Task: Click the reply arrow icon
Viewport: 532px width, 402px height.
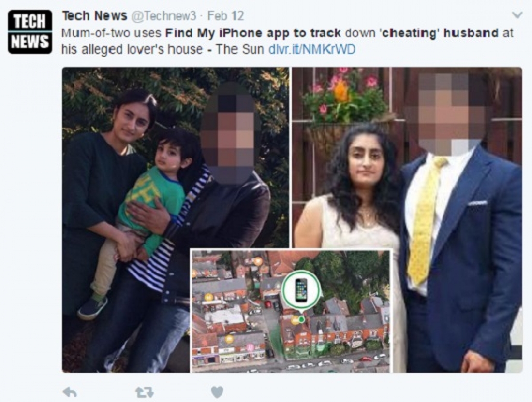Action: [x=70, y=392]
